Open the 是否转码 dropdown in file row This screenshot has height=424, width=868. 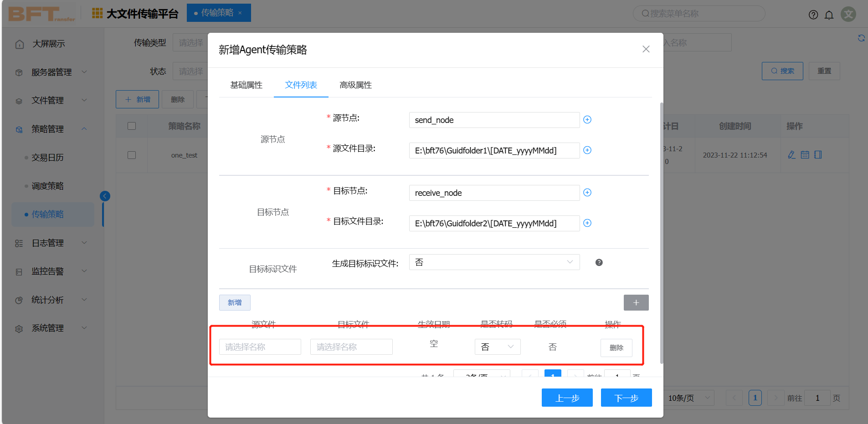[x=497, y=347]
